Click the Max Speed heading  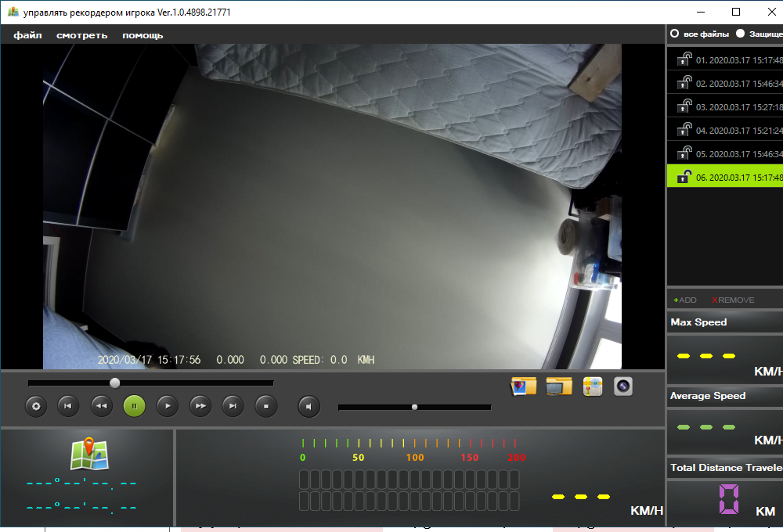(x=698, y=322)
